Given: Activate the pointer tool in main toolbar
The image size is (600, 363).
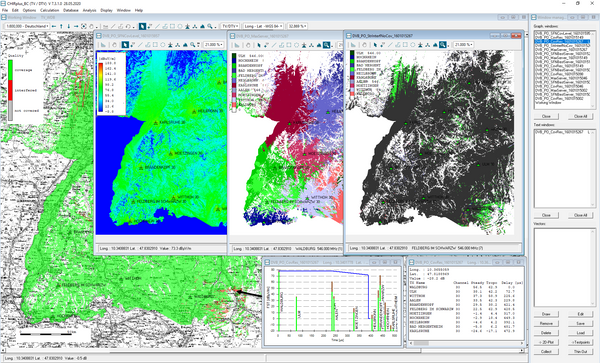Looking at the screenshot, I should pos(142,26).
